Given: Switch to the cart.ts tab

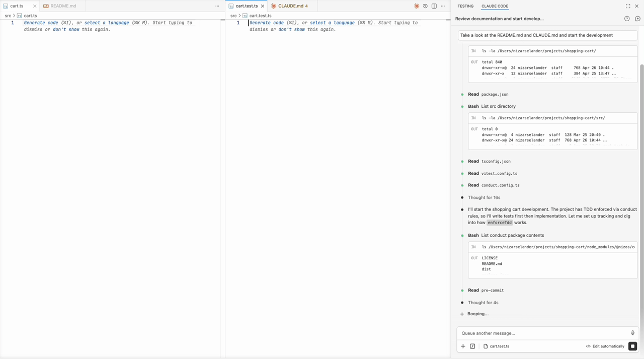Looking at the screenshot, I should [17, 6].
